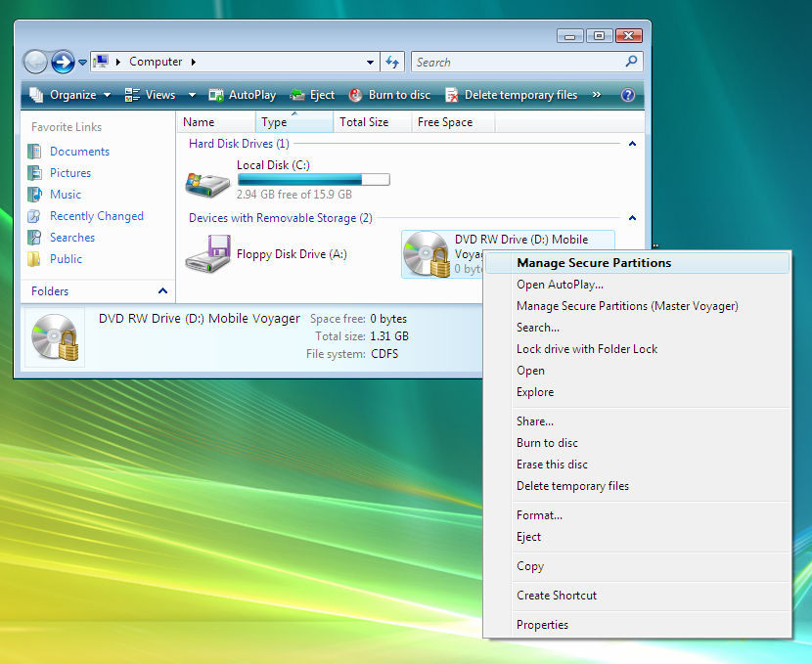Click Computer breadcrumb in address bar

point(156,62)
